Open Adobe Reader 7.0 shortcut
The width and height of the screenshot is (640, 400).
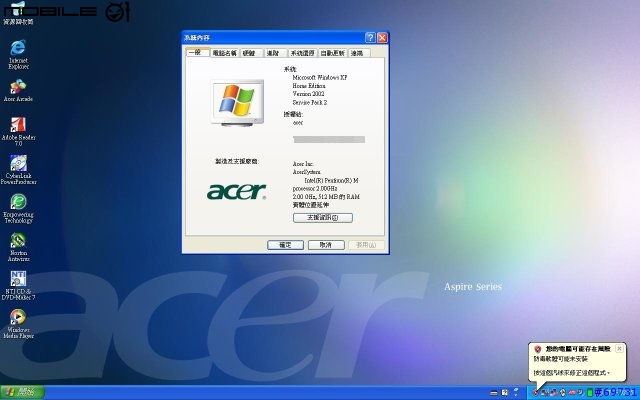[x=18, y=131]
